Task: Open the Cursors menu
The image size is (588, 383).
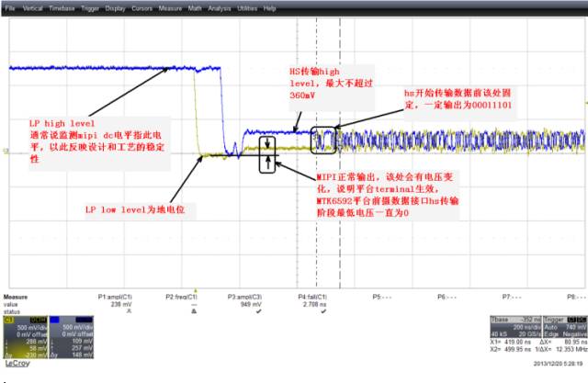Action: [x=142, y=8]
